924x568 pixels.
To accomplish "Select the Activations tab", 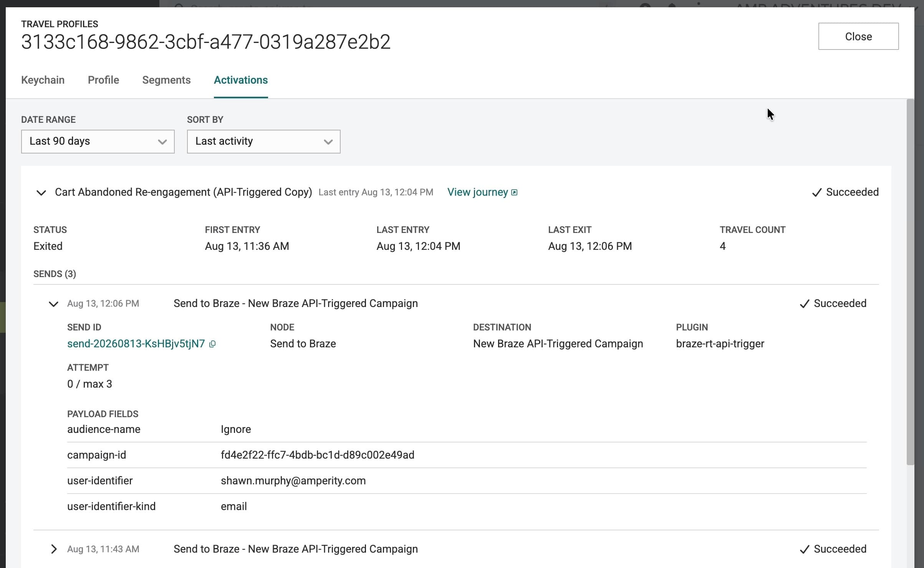I will (x=241, y=80).
